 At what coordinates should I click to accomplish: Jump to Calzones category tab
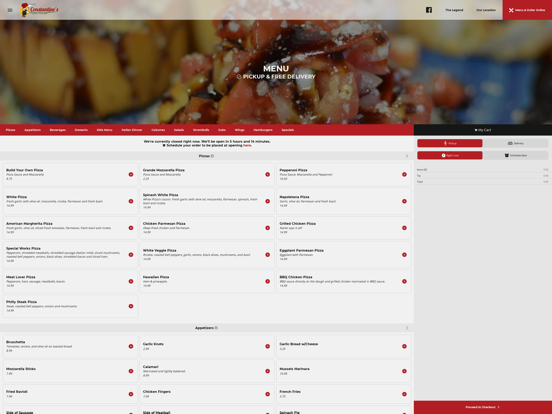pyautogui.click(x=158, y=130)
